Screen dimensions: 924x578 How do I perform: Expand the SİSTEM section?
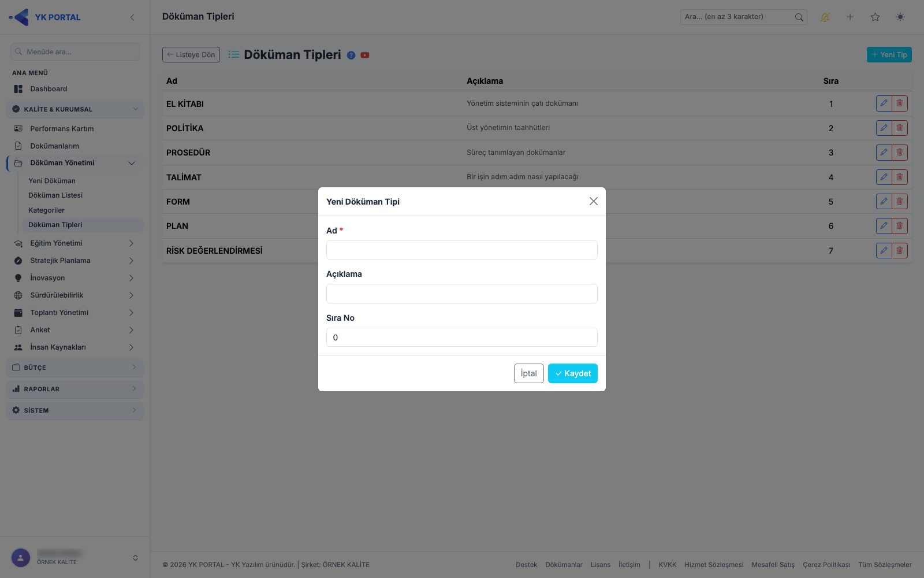pyautogui.click(x=75, y=410)
